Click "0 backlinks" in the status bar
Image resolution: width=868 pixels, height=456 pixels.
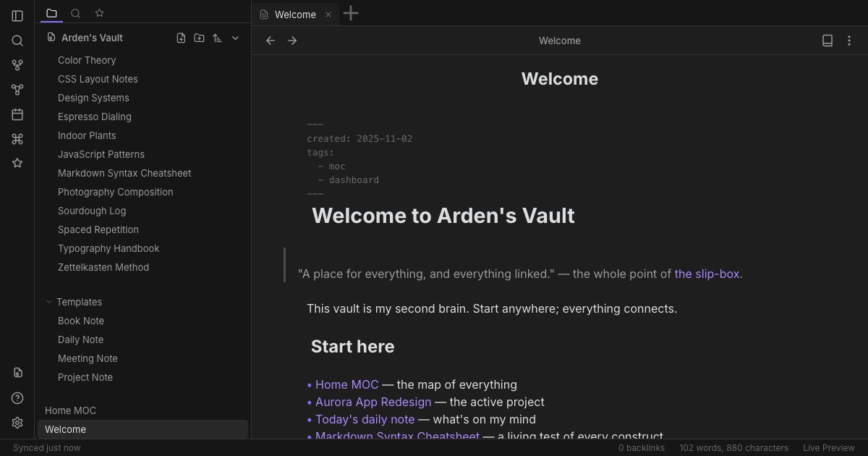tap(642, 448)
